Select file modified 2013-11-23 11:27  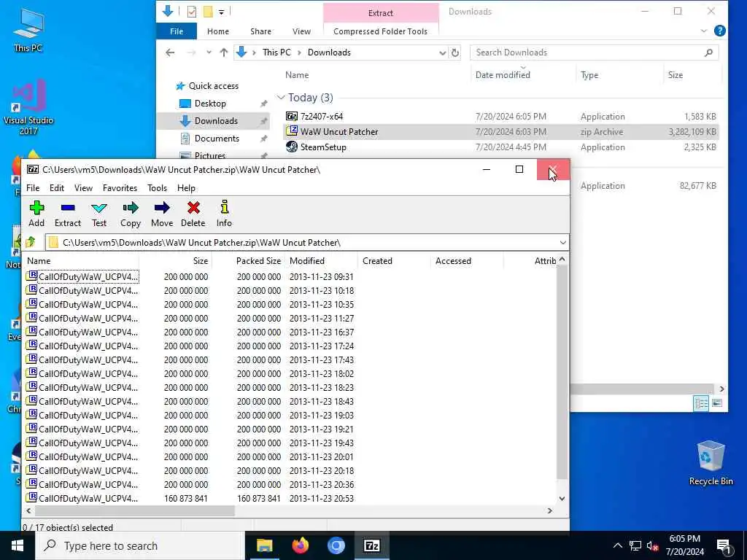290,318
